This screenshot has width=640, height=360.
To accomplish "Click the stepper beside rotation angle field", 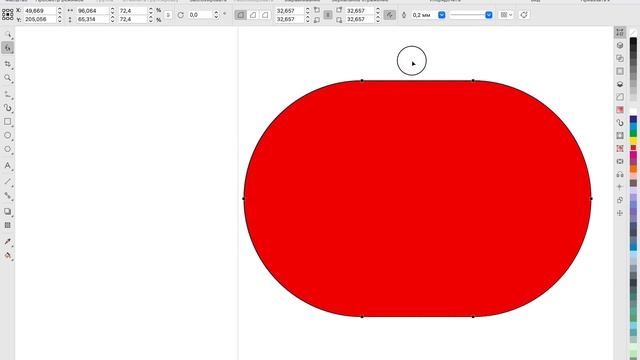I will click(216, 15).
